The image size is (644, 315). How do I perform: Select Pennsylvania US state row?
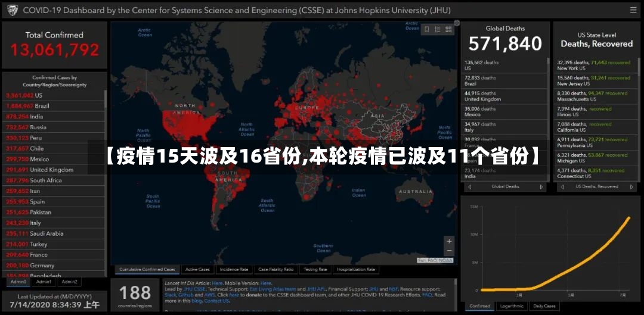coord(596,142)
